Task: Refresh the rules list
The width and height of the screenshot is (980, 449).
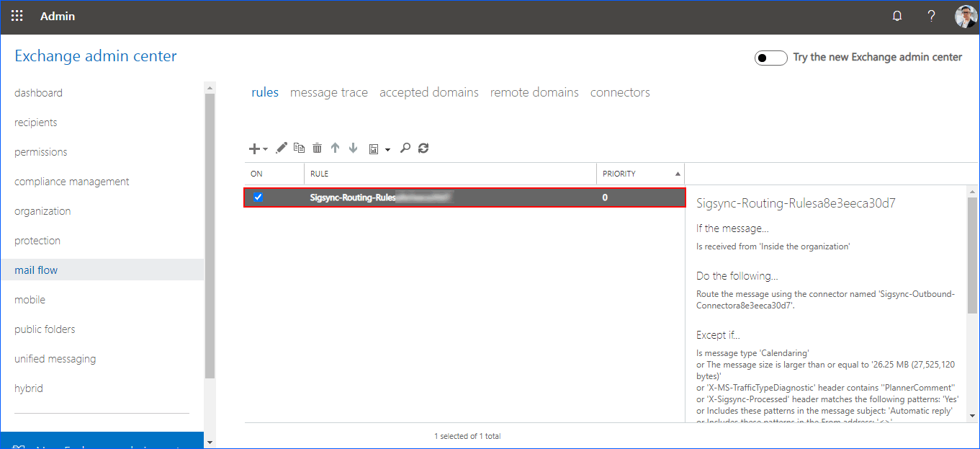Action: tap(423, 148)
